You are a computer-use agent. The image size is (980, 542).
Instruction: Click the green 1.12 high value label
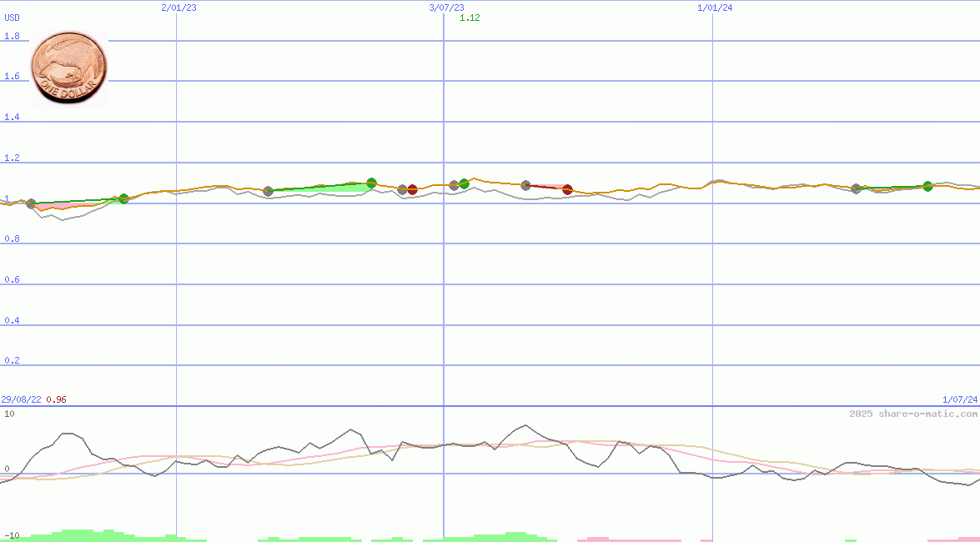(470, 18)
